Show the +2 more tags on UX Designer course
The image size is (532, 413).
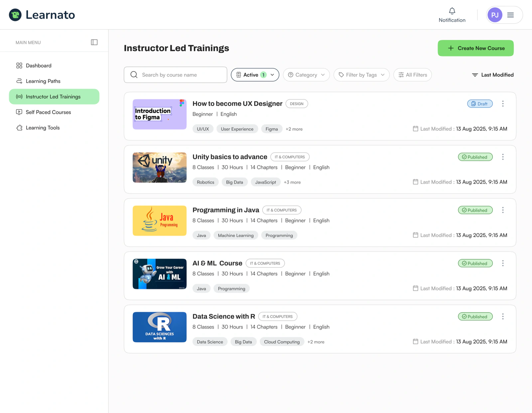[294, 129]
